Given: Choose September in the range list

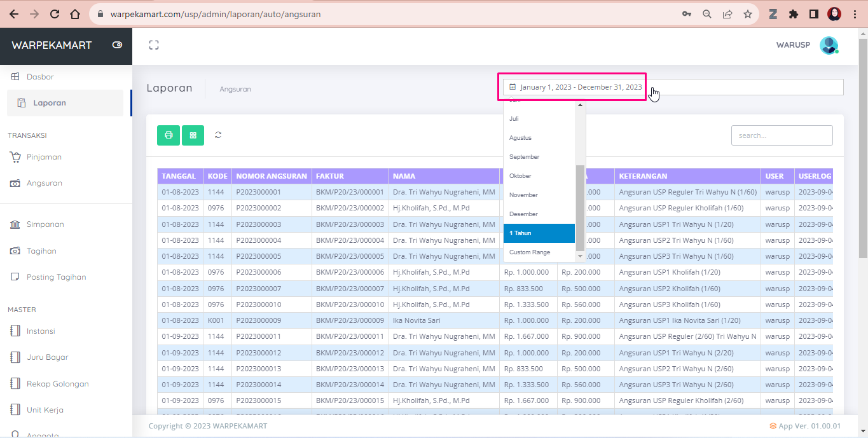Looking at the screenshot, I should pyautogui.click(x=539, y=157).
